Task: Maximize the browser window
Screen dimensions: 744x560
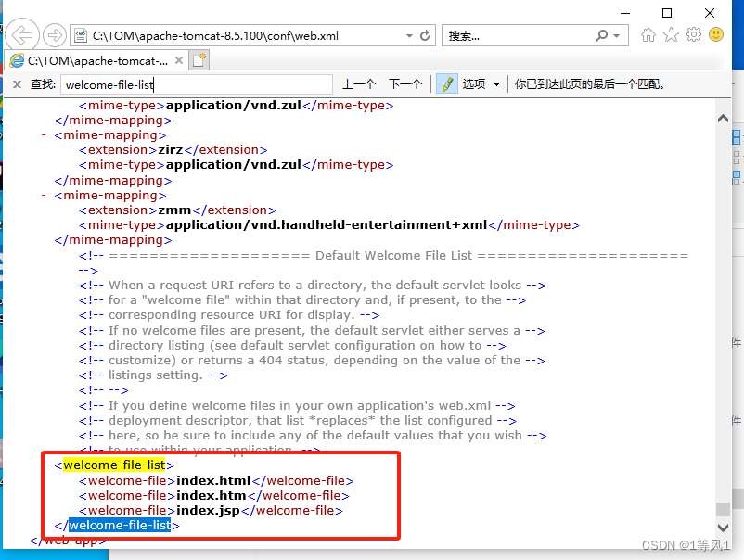Action: tap(667, 13)
